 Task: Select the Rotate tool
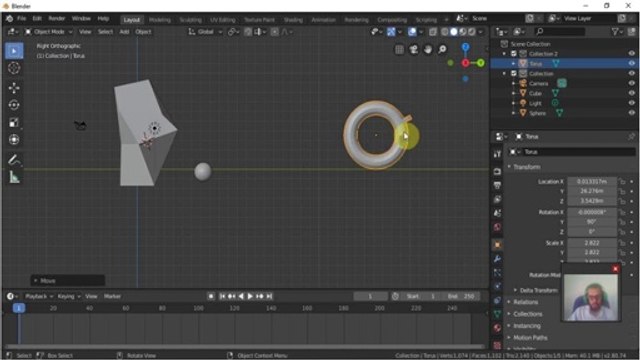click(x=14, y=105)
